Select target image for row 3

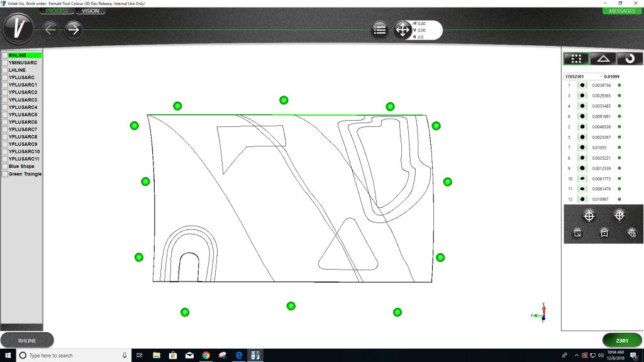tap(582, 96)
